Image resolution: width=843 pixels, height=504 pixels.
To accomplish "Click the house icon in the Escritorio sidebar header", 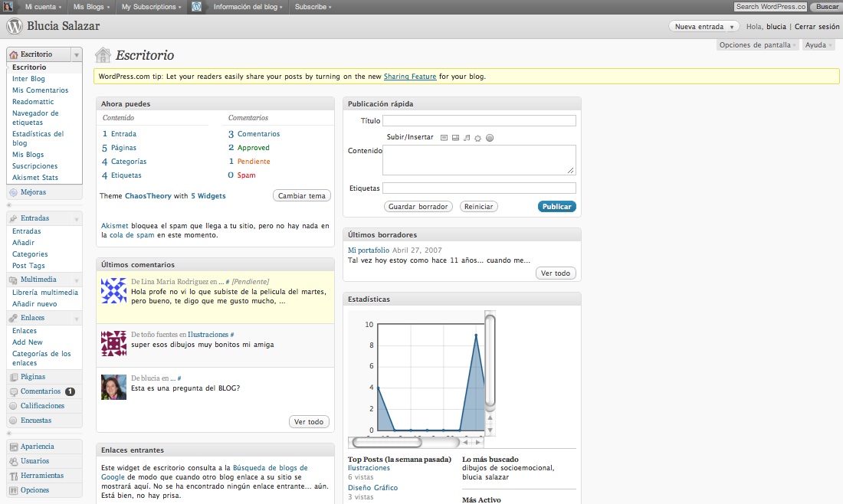I will (x=14, y=54).
